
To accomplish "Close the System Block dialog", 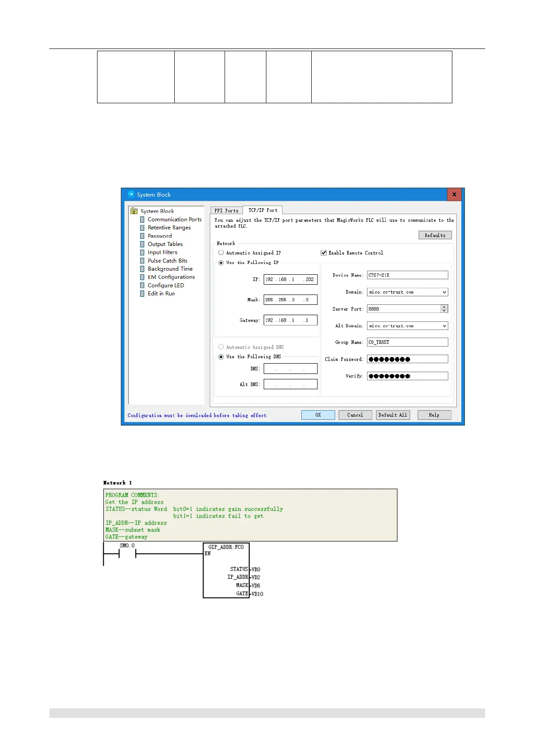I will coord(454,194).
